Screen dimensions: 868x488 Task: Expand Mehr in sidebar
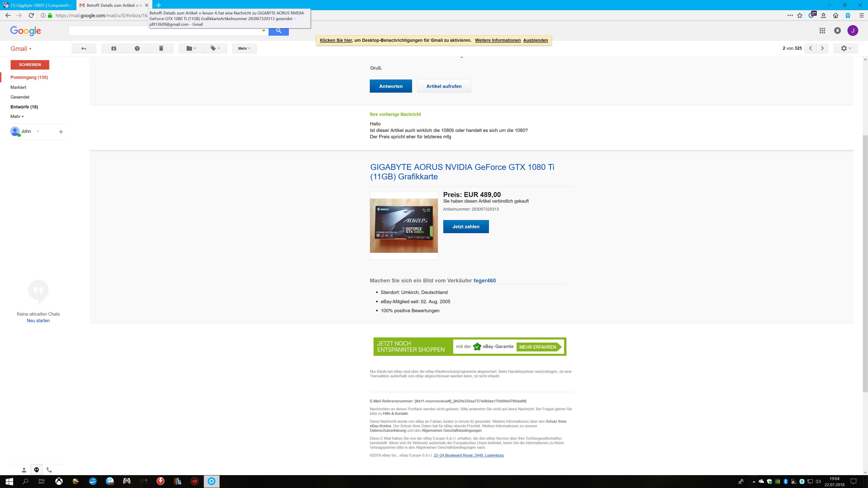pyautogui.click(x=17, y=117)
